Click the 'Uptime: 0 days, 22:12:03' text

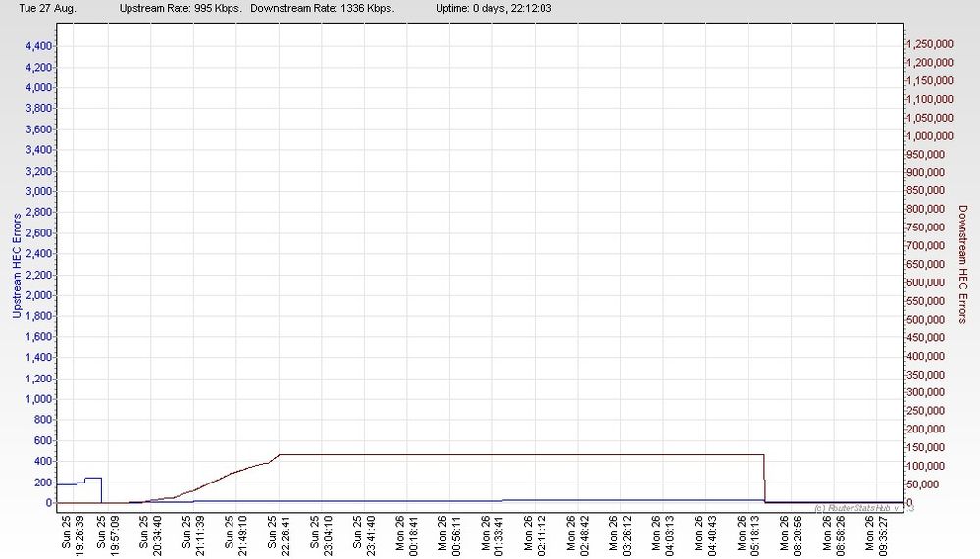[x=493, y=8]
